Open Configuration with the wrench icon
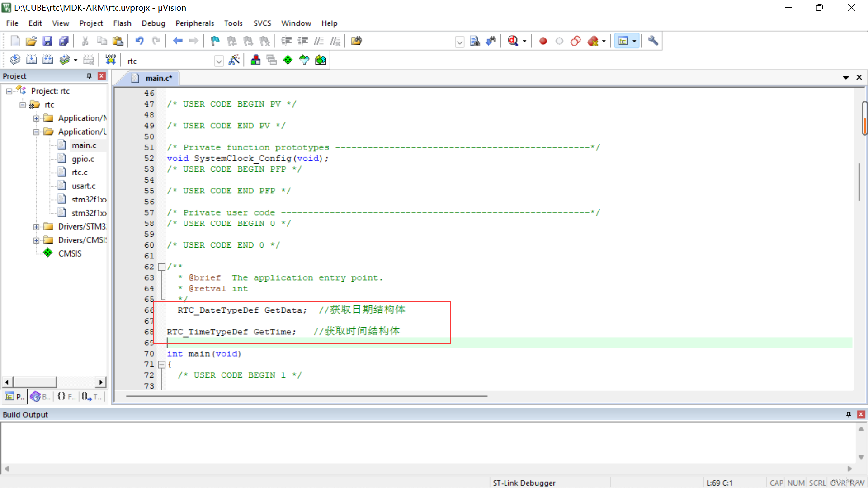 pos(653,41)
